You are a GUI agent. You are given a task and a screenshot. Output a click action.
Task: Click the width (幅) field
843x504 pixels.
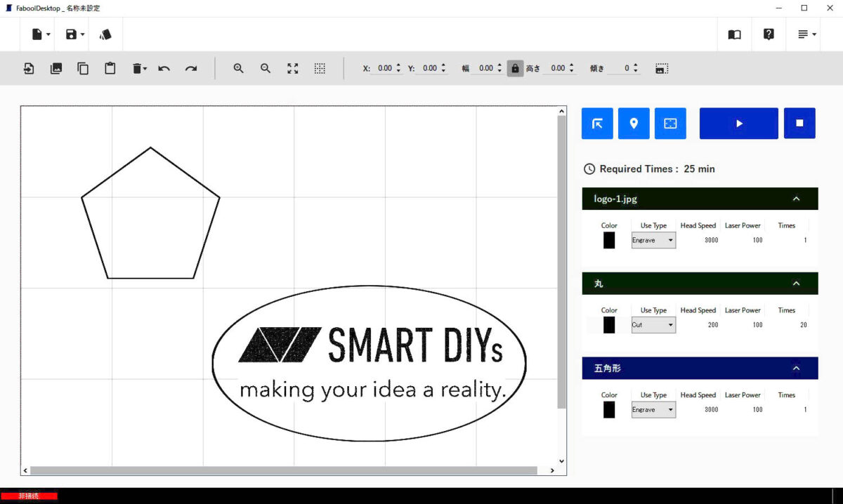click(x=485, y=68)
